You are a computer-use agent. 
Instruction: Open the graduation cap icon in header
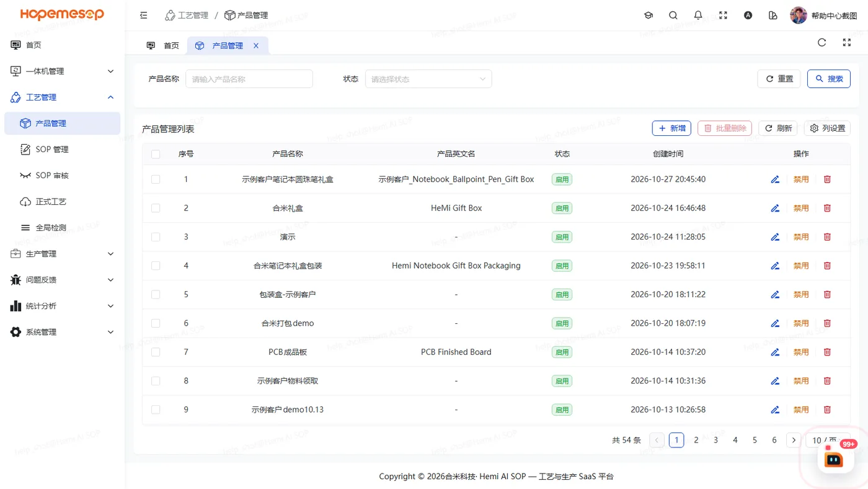649,16
